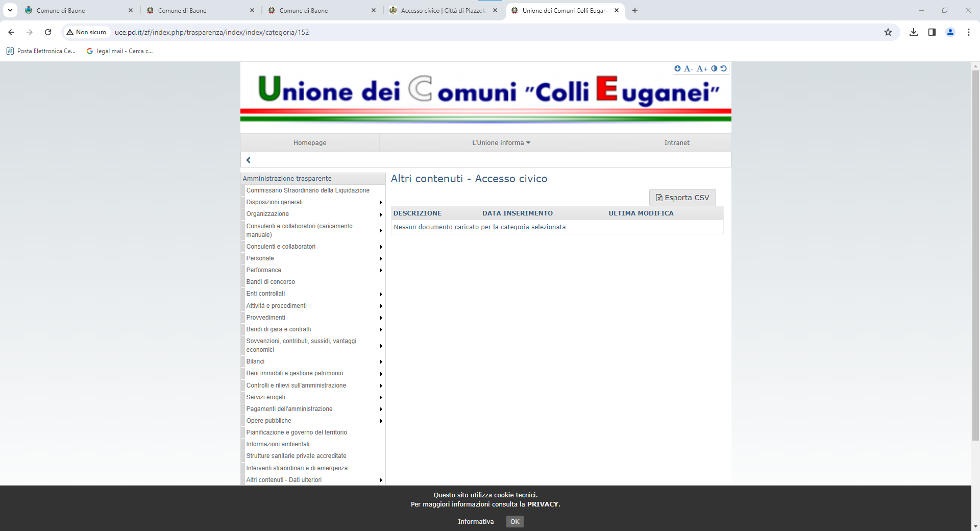Reload the page in browser toolbar
980x531 pixels.
[48, 32]
